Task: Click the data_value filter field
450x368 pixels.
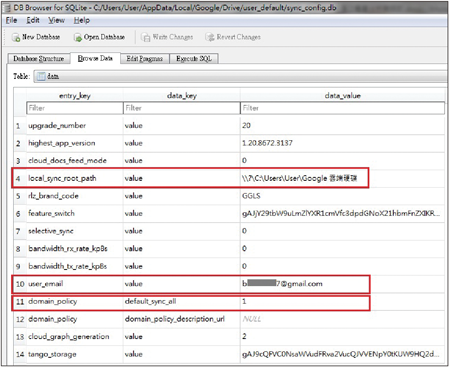Action: tap(342, 108)
